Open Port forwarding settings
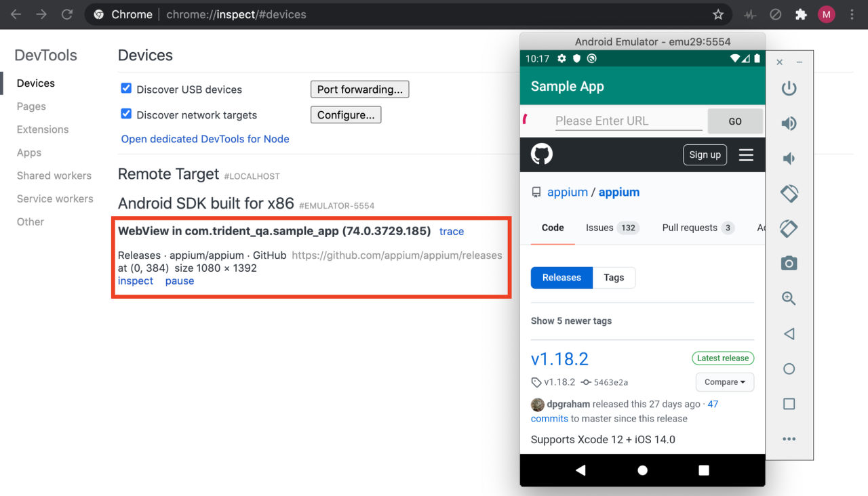 coord(359,89)
